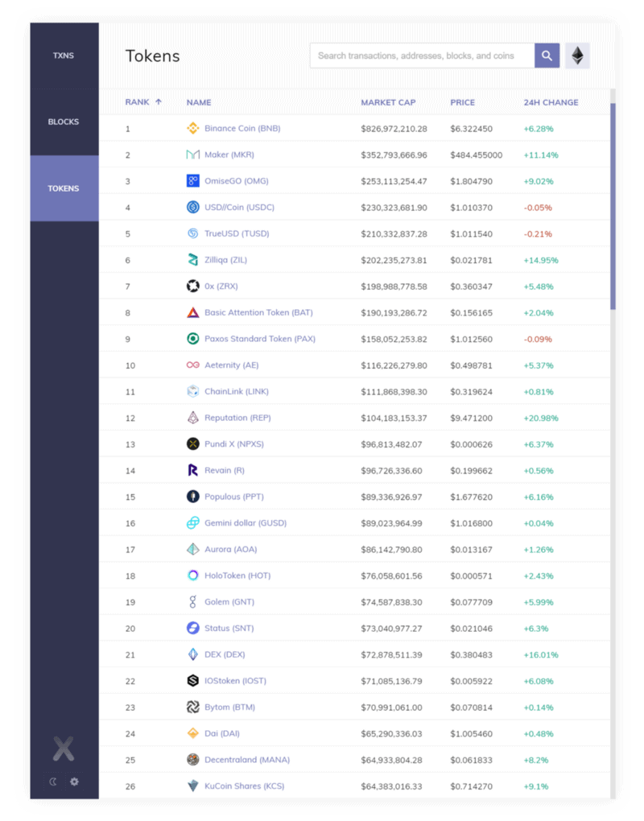Open the USD//Coin (USDC) token link

pyautogui.click(x=239, y=208)
